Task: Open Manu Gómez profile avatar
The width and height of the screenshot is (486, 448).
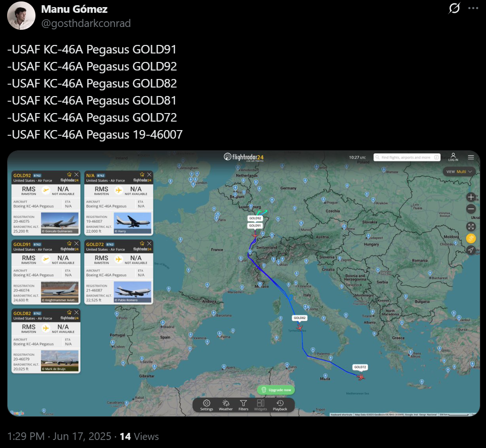Action: pyautogui.click(x=21, y=16)
